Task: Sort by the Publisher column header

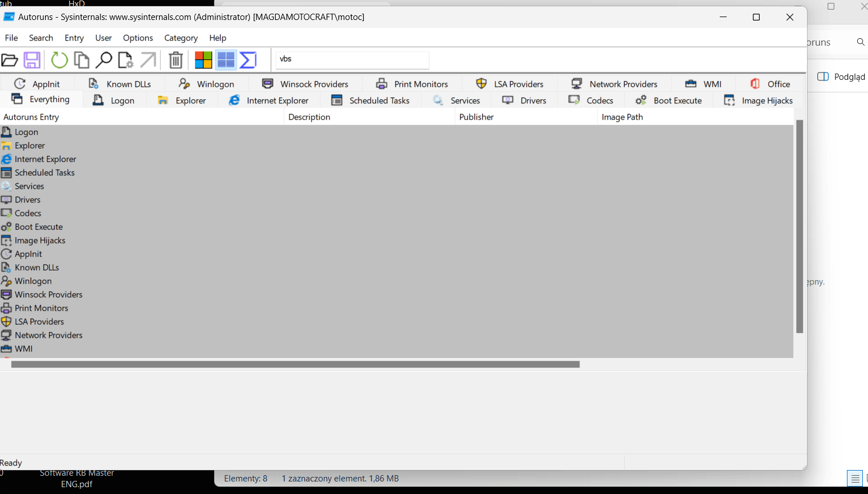Action: tap(526, 117)
